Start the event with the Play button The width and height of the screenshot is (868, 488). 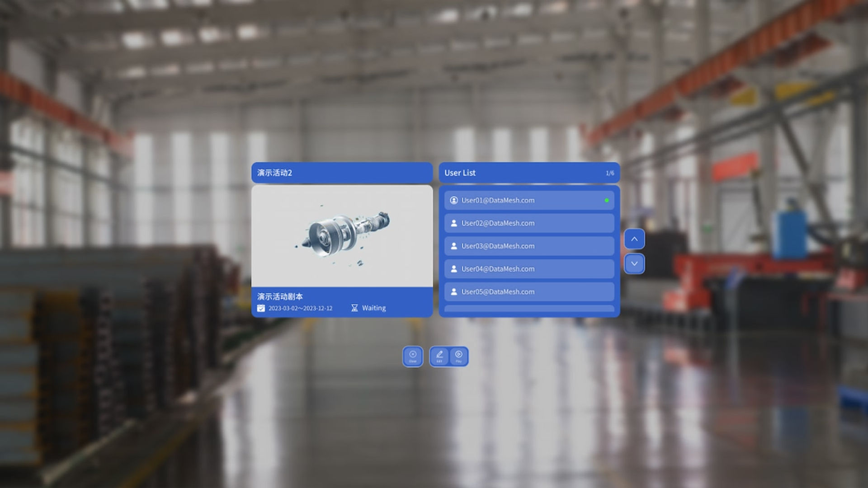click(458, 357)
